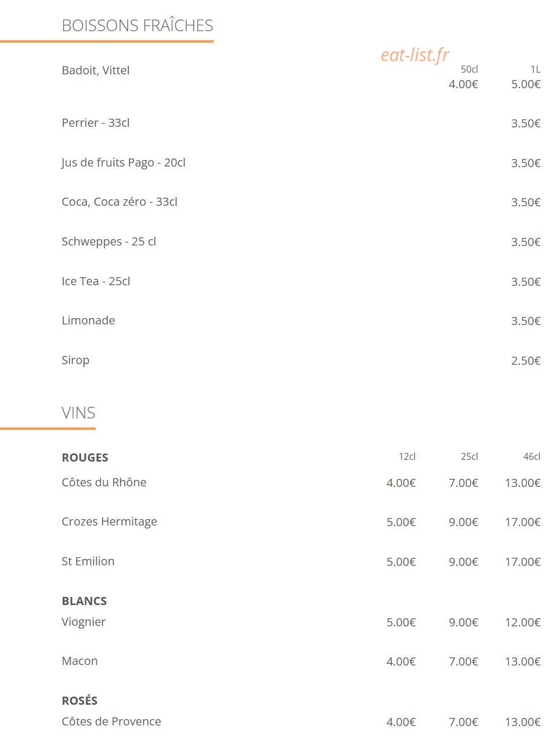Screen dimensions: 555x756
Task: Click the Macon wine entry
Action: (x=79, y=661)
